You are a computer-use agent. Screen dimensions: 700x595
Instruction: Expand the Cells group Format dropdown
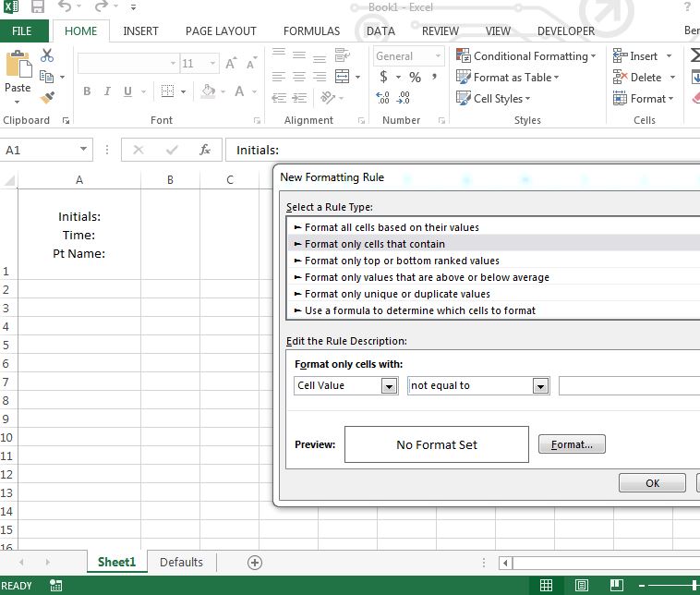(644, 98)
